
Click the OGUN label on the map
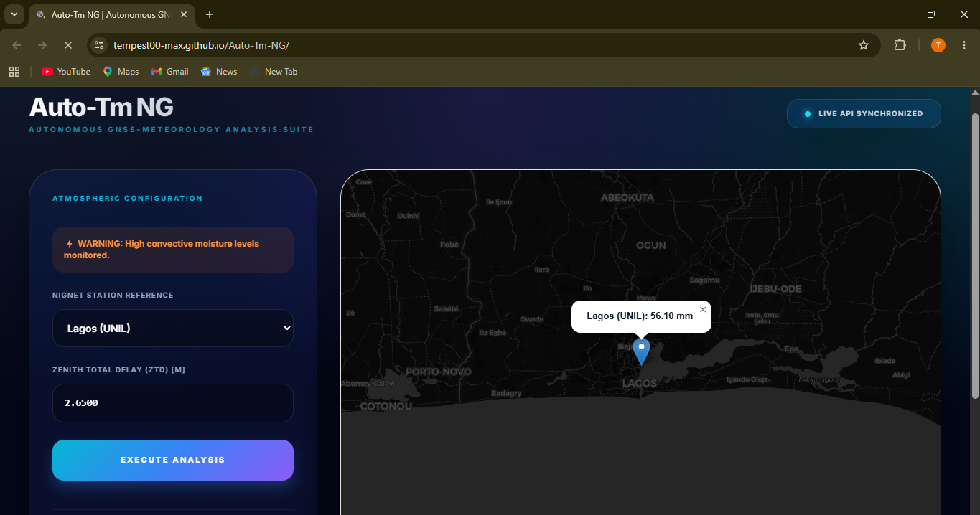pos(651,245)
